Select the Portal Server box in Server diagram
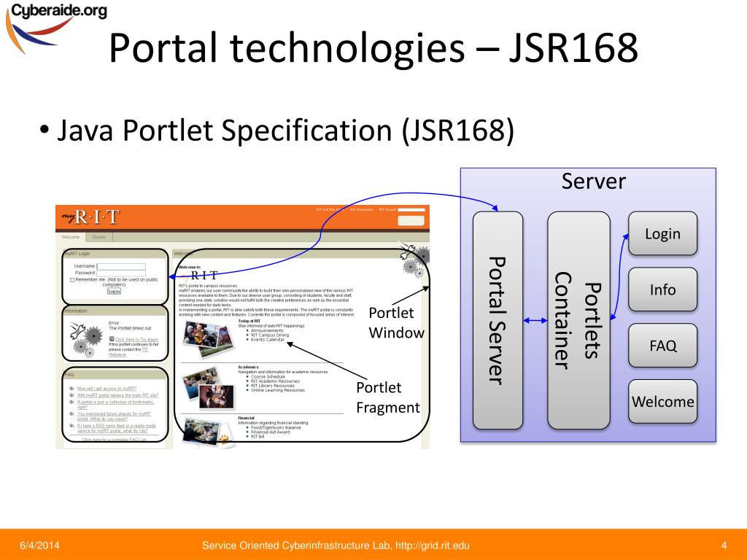747x560 pixels. click(498, 320)
